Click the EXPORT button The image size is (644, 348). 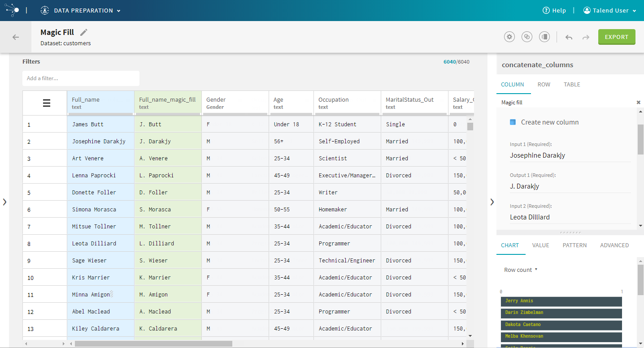[x=616, y=37]
